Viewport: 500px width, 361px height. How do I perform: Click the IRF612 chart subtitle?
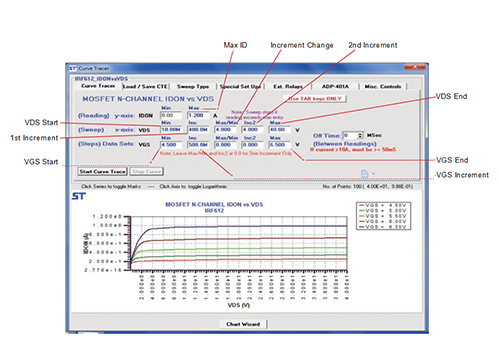(x=214, y=211)
